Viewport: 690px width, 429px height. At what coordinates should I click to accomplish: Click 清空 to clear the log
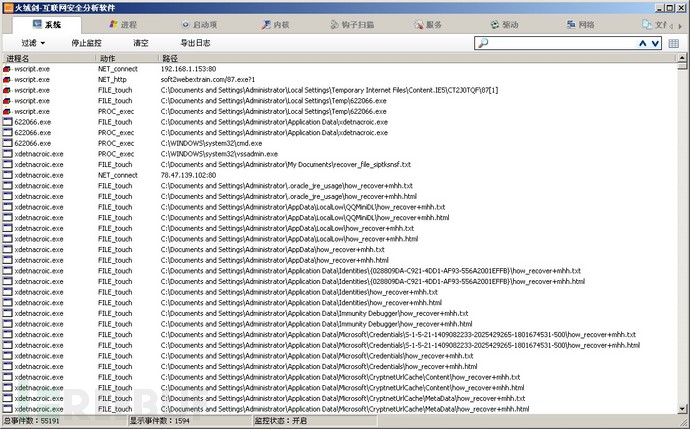(141, 43)
